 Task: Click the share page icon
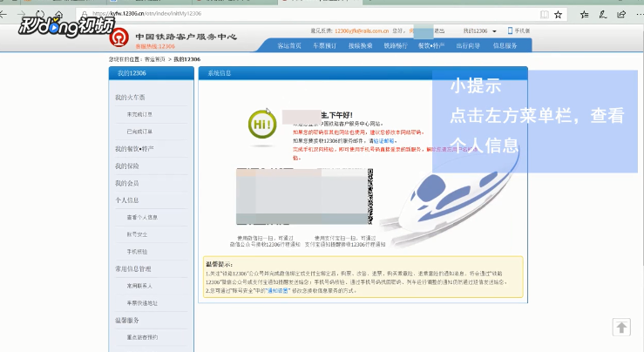point(621,15)
